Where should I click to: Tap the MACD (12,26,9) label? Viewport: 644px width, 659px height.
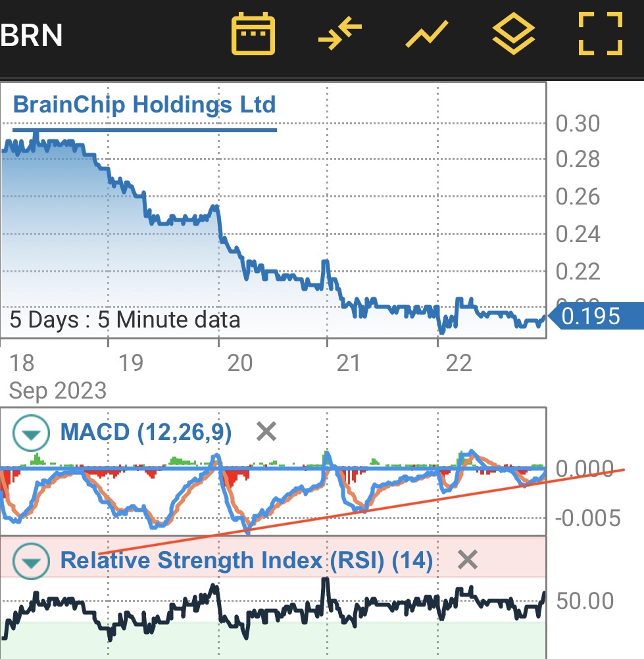(145, 433)
